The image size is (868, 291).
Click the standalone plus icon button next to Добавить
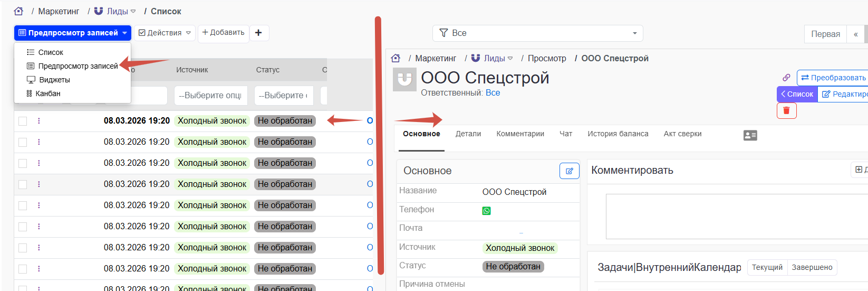point(258,33)
